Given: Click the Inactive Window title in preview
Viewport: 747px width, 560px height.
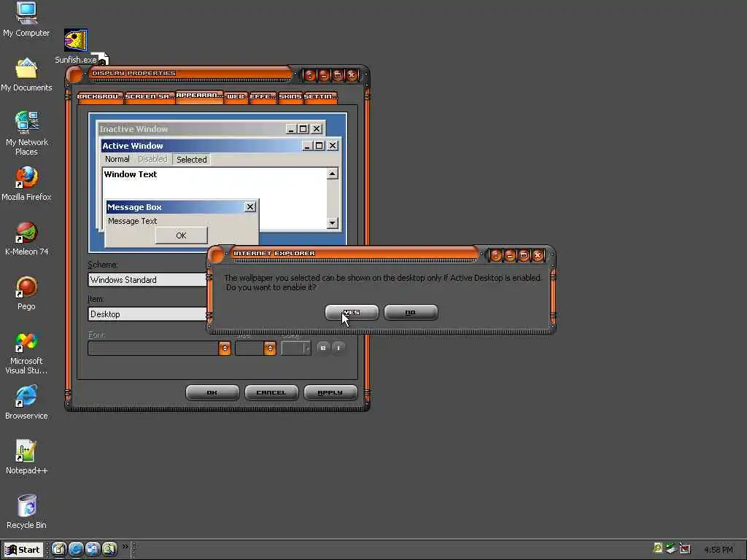Looking at the screenshot, I should click(x=133, y=129).
